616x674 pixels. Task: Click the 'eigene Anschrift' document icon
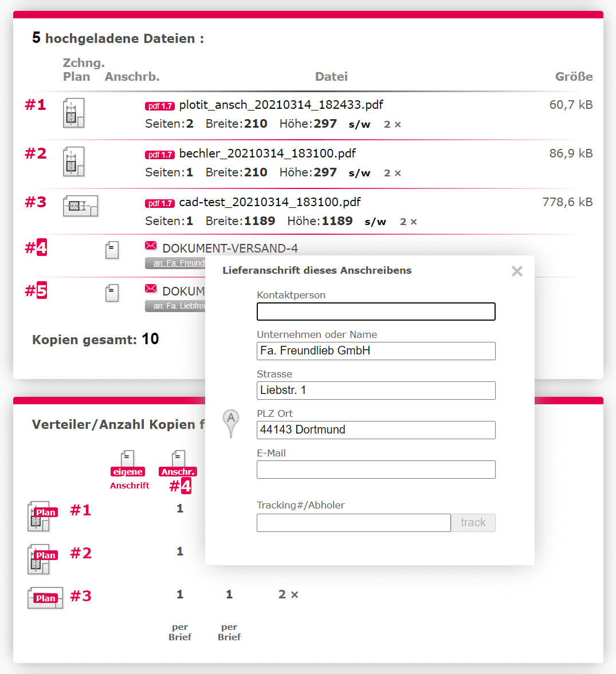128,459
